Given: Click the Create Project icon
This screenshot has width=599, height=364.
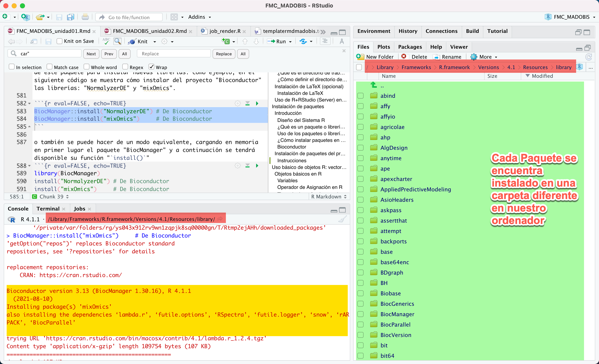Looking at the screenshot, I should (25, 17).
